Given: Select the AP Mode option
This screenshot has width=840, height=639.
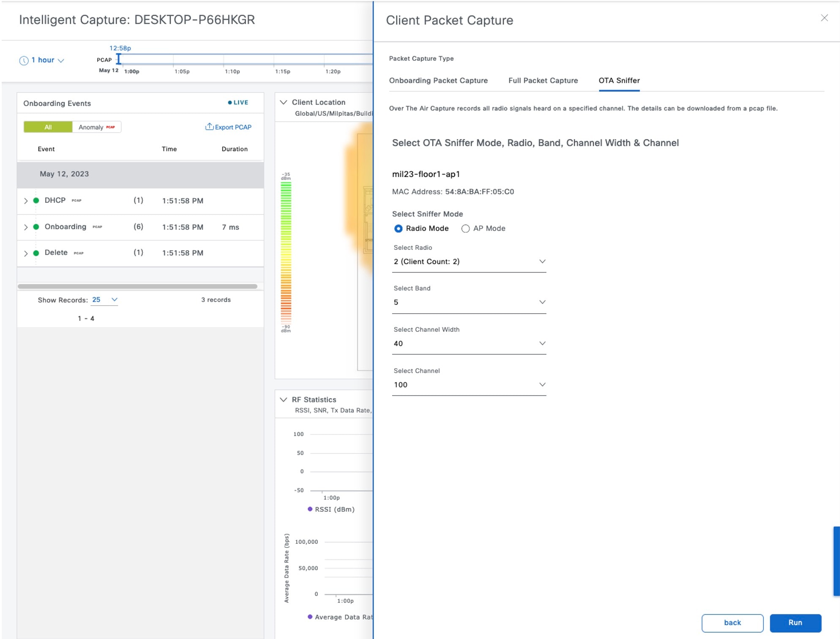Looking at the screenshot, I should [x=465, y=228].
